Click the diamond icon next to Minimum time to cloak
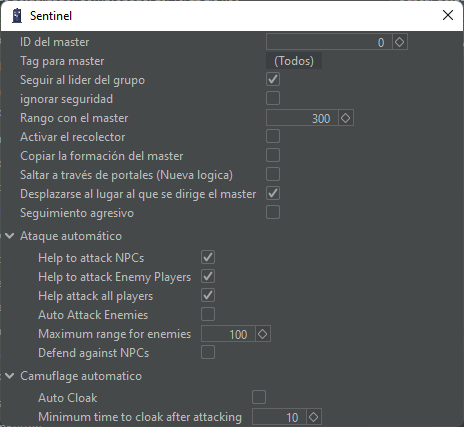The image size is (464, 427). point(314,417)
